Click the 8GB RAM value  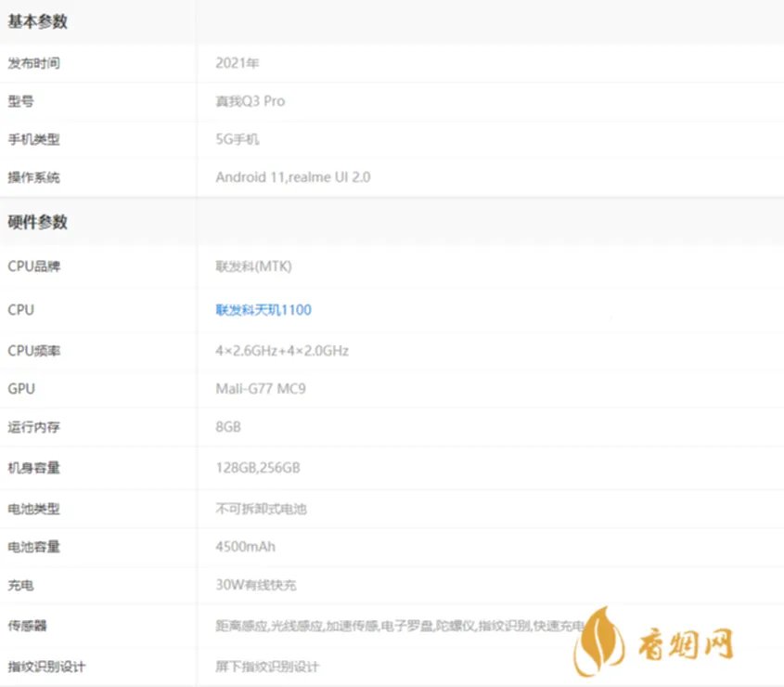pyautogui.click(x=225, y=427)
